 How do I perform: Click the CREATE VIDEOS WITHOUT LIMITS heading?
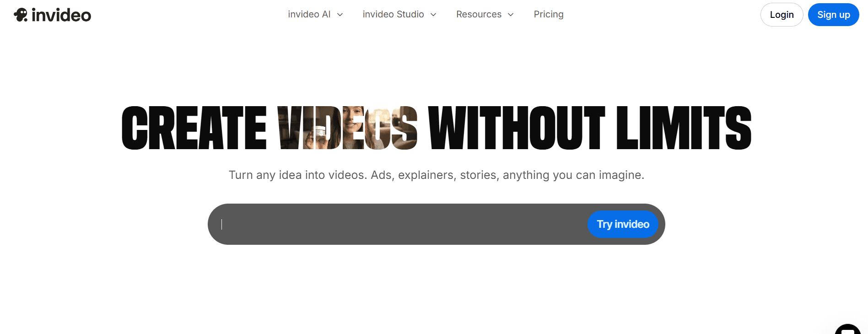[437, 128]
